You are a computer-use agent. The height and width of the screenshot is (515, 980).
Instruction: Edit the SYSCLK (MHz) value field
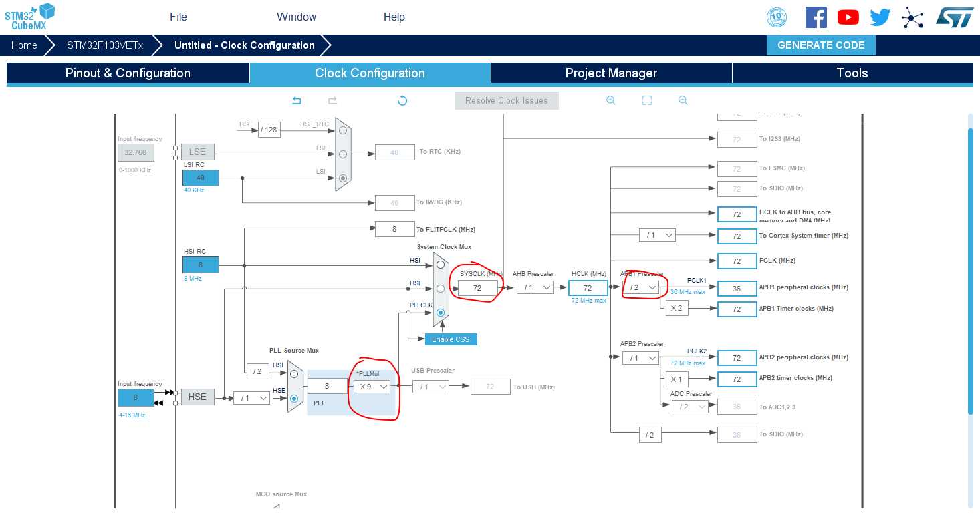478,289
